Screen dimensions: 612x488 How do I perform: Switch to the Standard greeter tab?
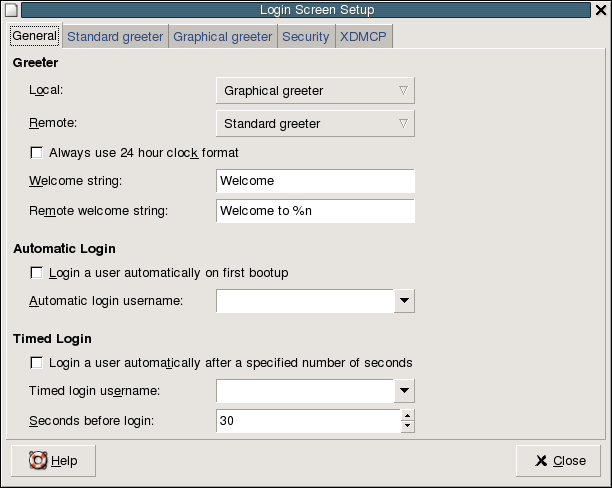click(115, 37)
